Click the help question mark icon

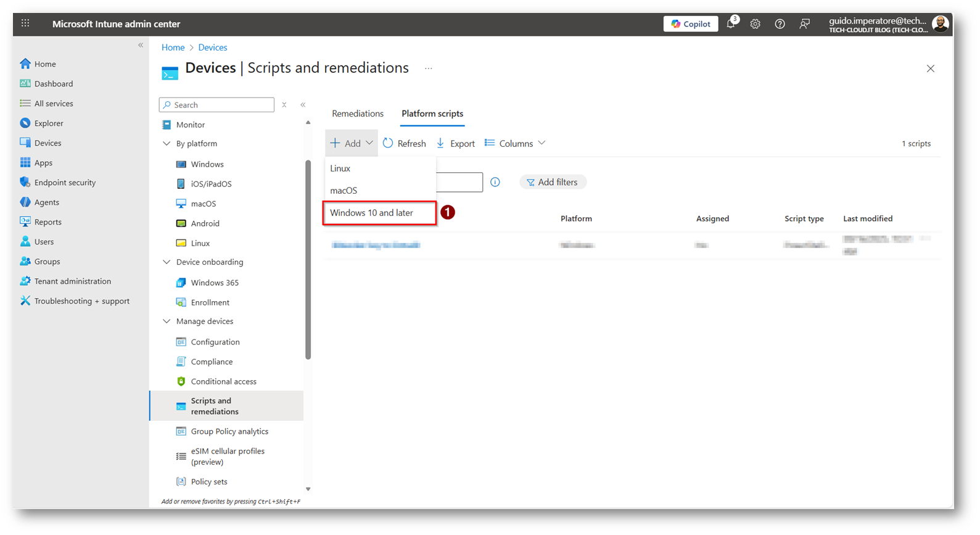[780, 24]
